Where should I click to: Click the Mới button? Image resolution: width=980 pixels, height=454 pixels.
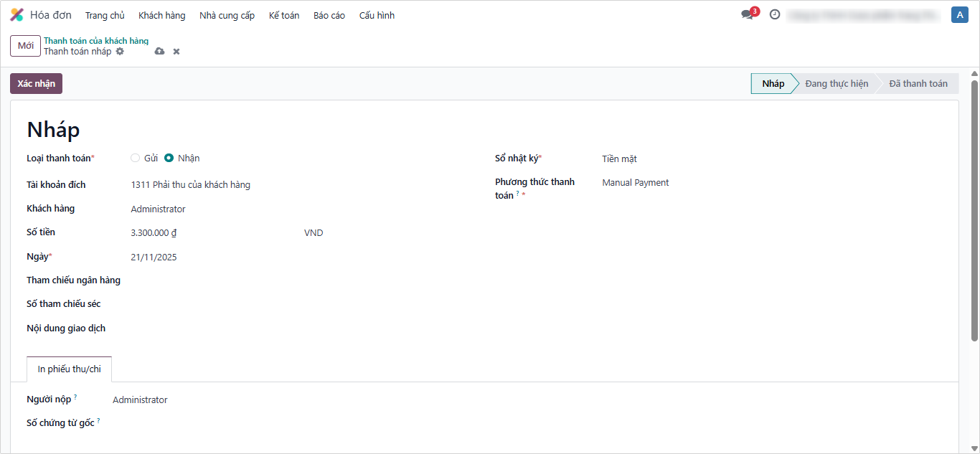25,46
